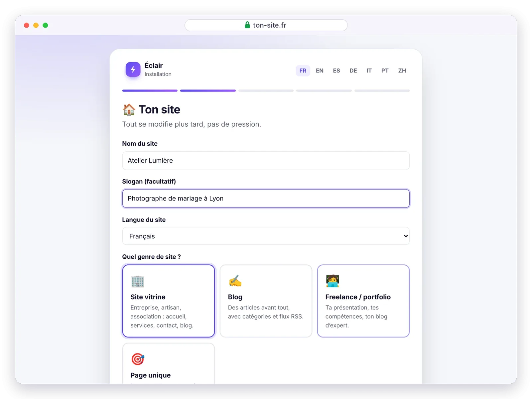Viewport: 532px width, 399px height.
Task: Maximize the window with green button
Action: point(45,25)
